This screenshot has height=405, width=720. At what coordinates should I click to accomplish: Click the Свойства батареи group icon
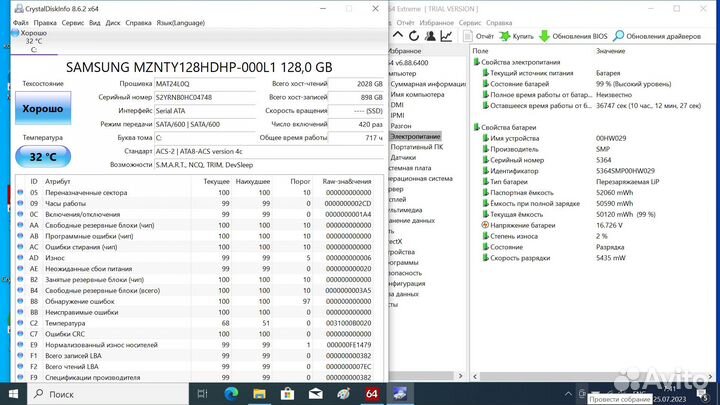(477, 127)
